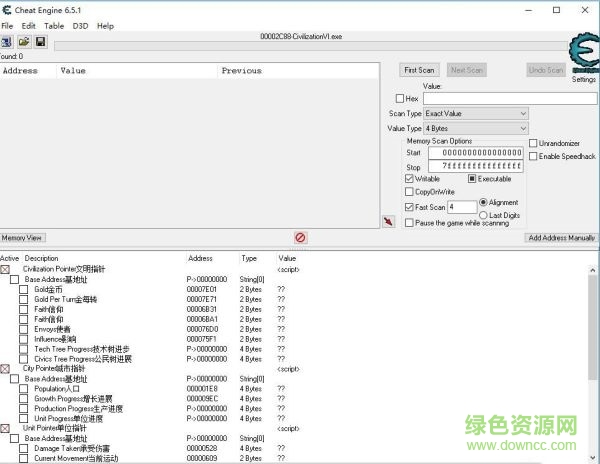Click the Cheat Engine logo for settings
Viewport: 600px width, 464px height.
point(582,56)
